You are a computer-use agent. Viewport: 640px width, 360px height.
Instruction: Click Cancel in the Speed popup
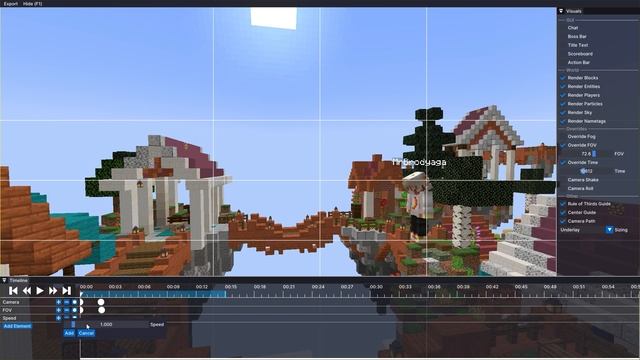pyautogui.click(x=86, y=333)
